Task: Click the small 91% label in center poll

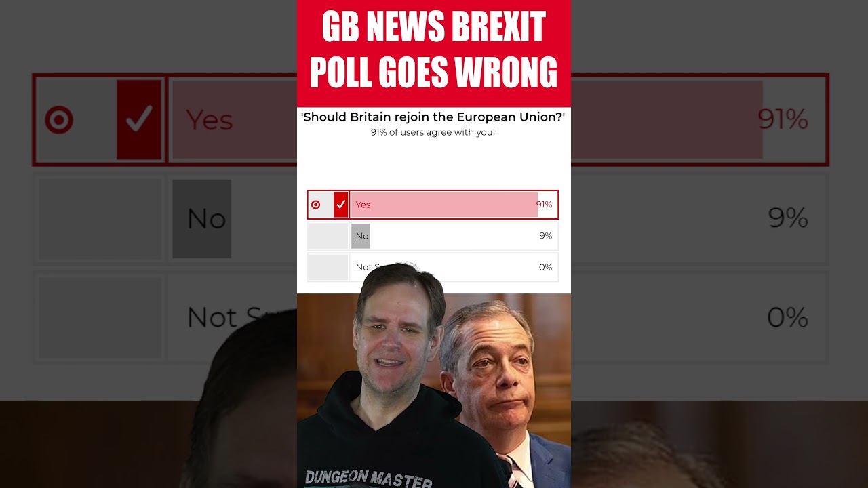Action: pyautogui.click(x=544, y=205)
